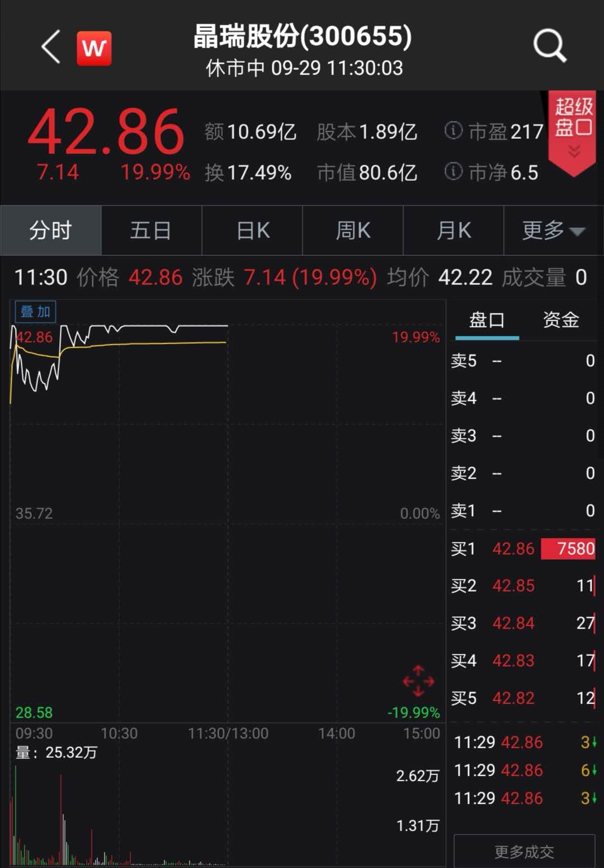The image size is (604, 868).
Task: Tap the back arrow icon
Action: point(51,47)
